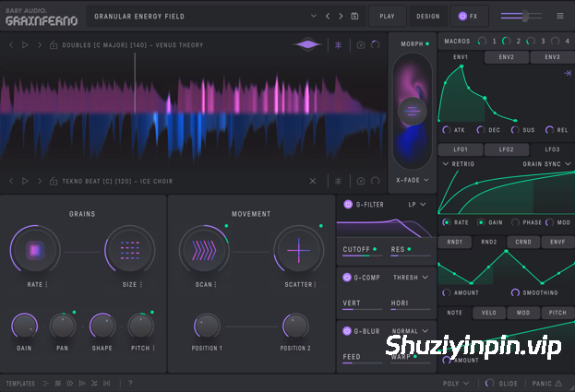Viewport: 575px width, 392px height.
Task: Open Pitch options dots menu
Action: tap(153, 348)
